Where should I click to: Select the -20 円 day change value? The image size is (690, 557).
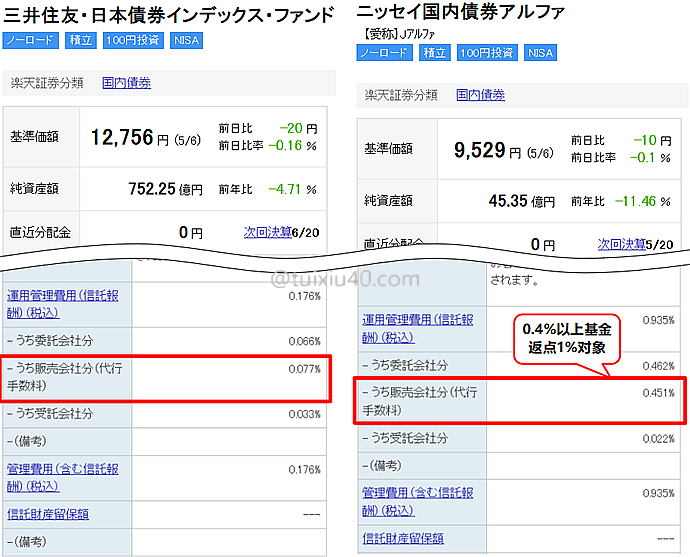pyautogui.click(x=298, y=128)
